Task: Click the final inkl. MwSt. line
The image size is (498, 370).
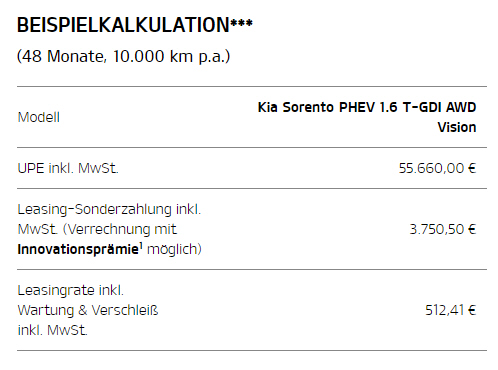Action: [x=52, y=330]
